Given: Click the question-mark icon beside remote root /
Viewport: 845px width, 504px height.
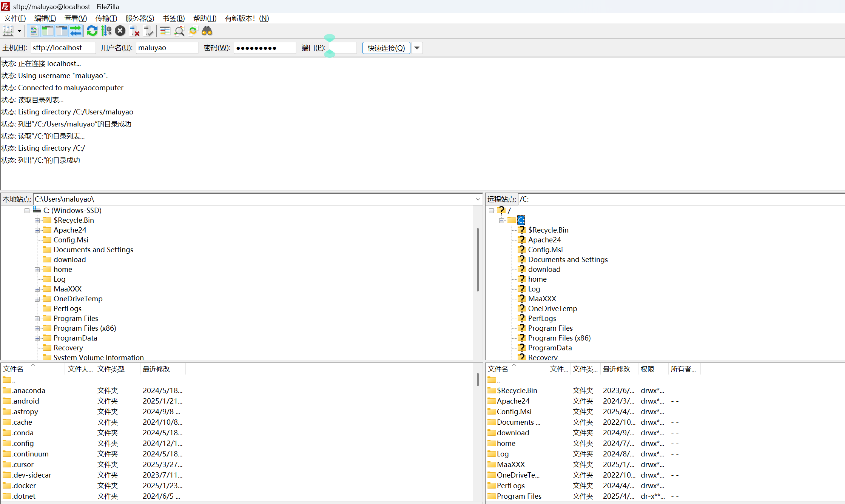Looking at the screenshot, I should 501,210.
